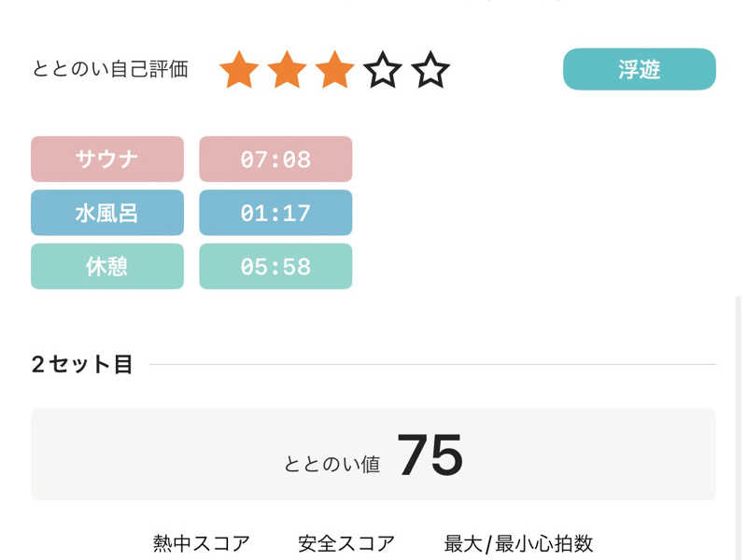Set rating with the fifth empty star

pos(430,70)
